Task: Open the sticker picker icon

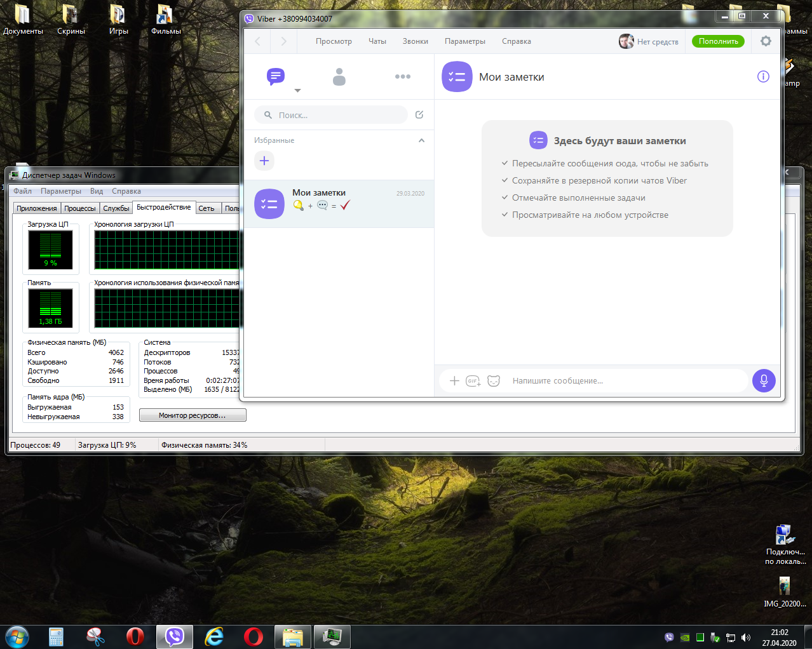Action: coord(494,381)
